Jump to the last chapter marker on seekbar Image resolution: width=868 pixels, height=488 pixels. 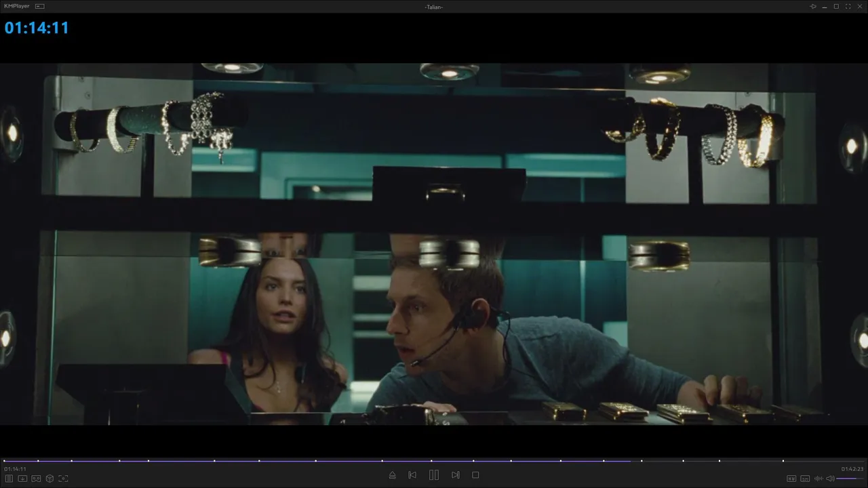783,461
